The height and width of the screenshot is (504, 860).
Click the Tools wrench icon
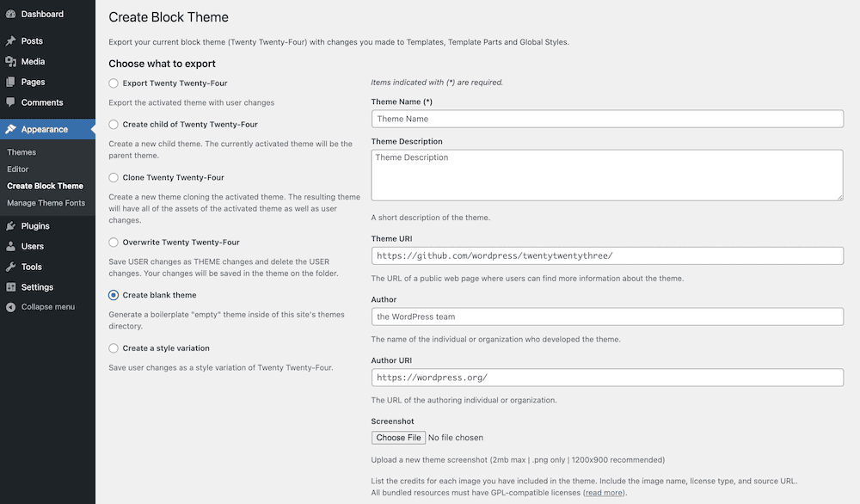10,267
